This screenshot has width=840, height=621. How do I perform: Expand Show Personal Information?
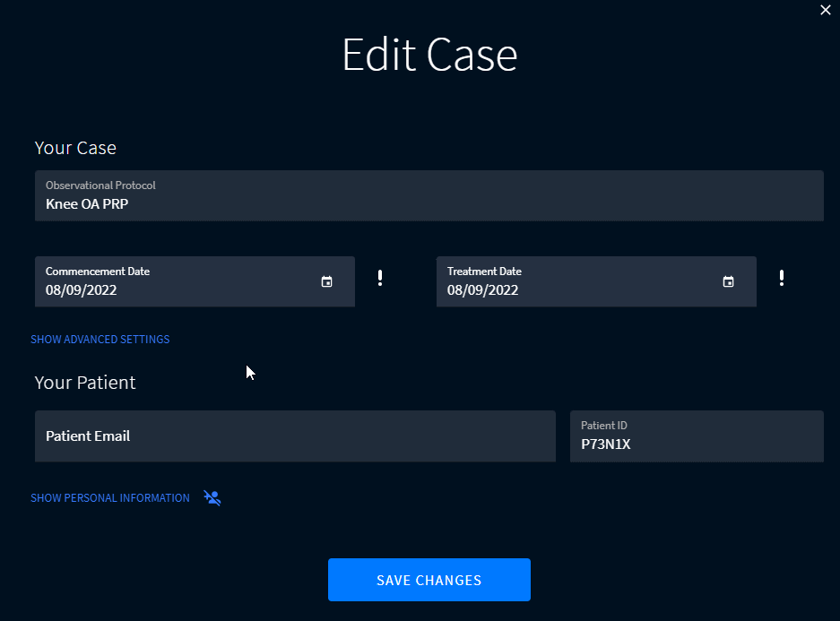(110, 498)
